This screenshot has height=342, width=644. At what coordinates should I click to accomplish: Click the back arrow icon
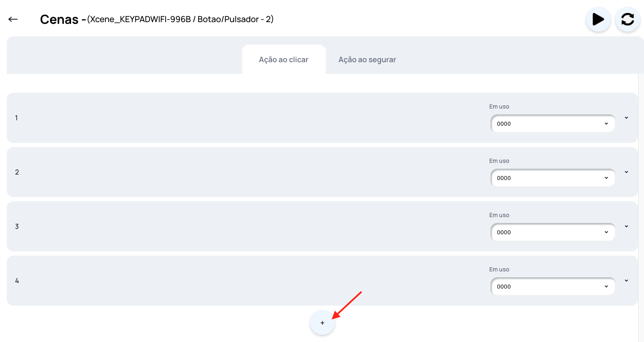click(x=13, y=19)
